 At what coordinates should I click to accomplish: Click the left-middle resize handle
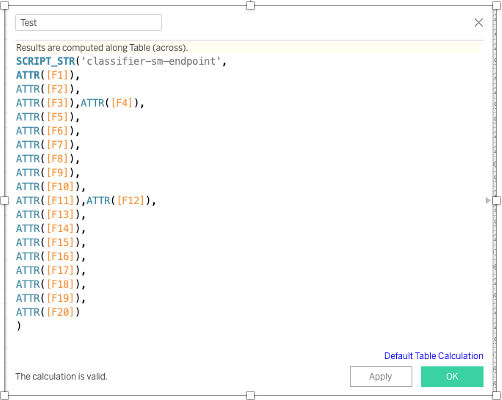(x=4, y=200)
